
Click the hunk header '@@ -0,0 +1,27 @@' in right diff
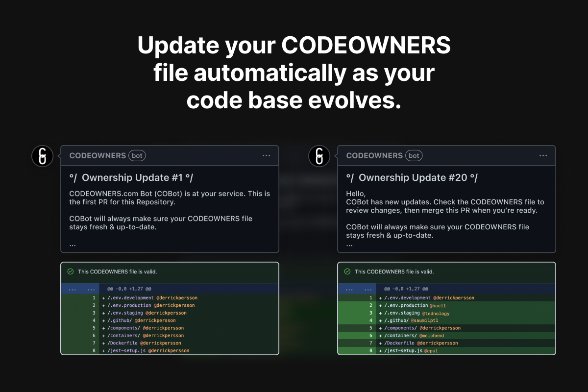(x=406, y=289)
